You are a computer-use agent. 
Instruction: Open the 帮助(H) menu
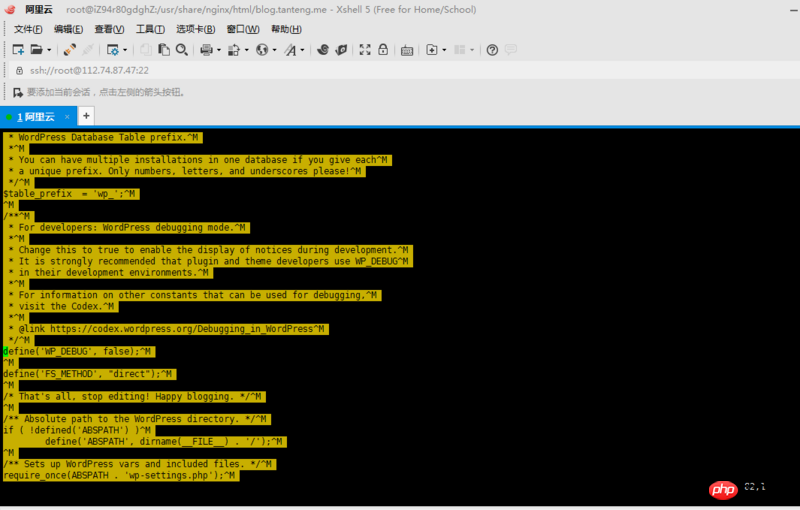[x=286, y=29]
